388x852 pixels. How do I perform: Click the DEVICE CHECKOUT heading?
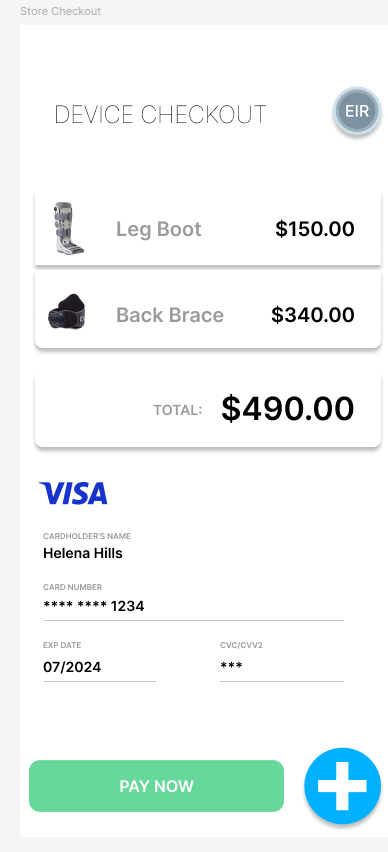coord(160,115)
